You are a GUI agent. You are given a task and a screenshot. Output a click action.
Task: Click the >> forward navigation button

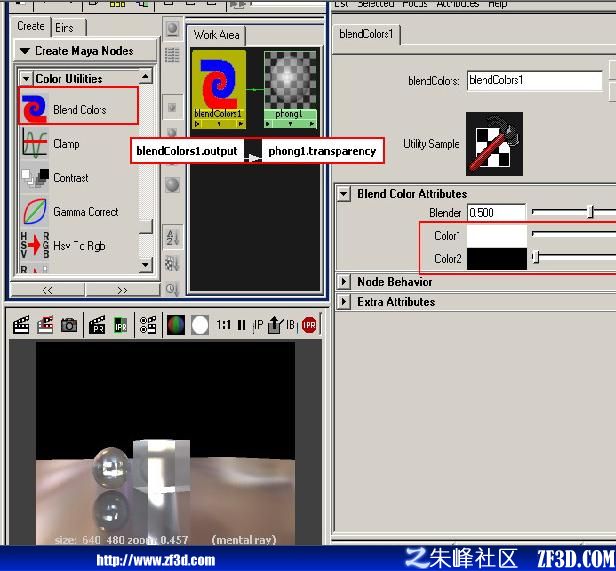[122, 290]
